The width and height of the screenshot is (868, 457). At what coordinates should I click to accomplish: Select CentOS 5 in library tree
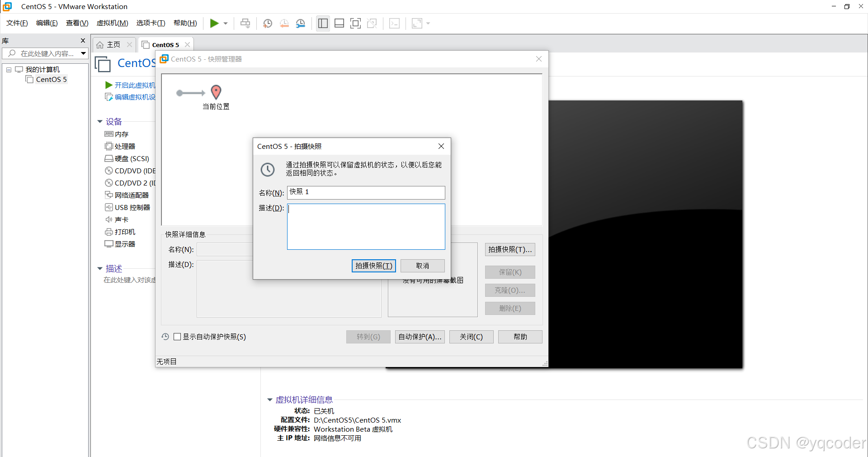coord(51,80)
